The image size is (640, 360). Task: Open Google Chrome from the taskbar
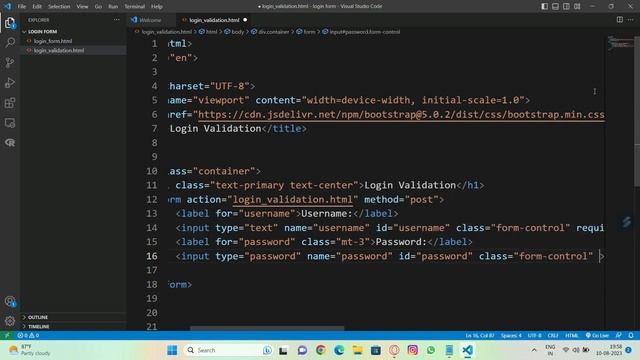pyautogui.click(x=321, y=350)
